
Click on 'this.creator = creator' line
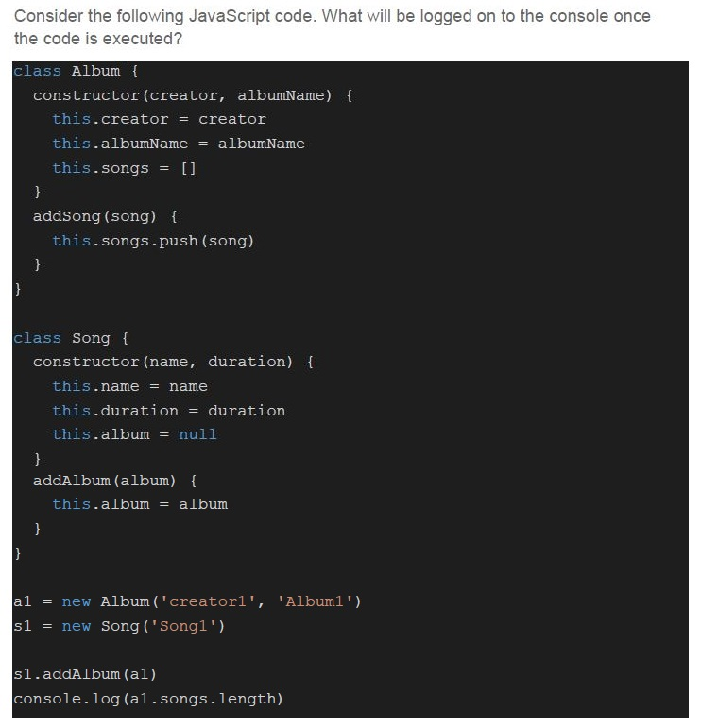(x=159, y=119)
